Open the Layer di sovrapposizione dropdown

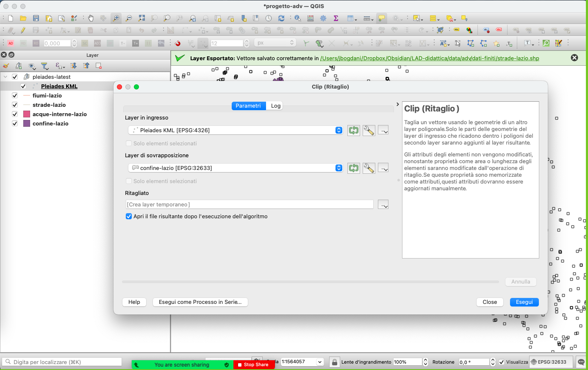pos(235,168)
